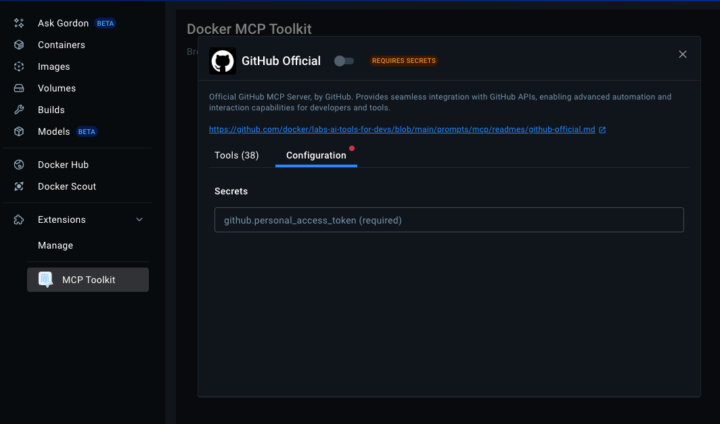
Task: Click the Docker MCP Toolkit page title
Action: click(249, 29)
